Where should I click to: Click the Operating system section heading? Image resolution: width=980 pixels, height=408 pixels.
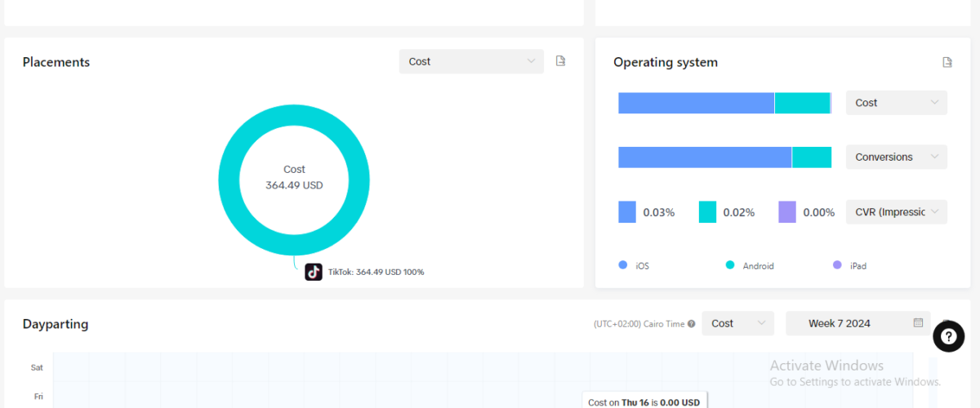[666, 62]
